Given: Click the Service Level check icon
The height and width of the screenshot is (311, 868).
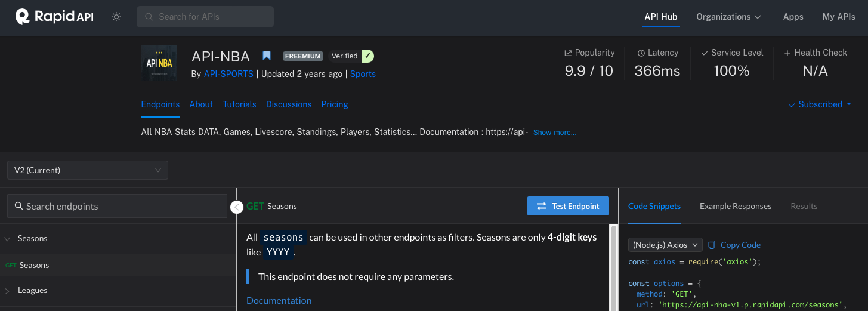Looking at the screenshot, I should 705,53.
